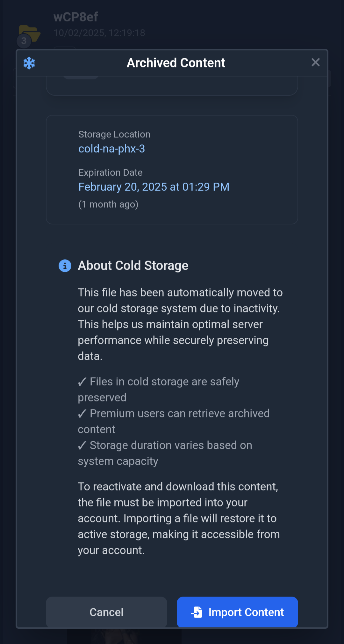Click the 'Archived Content' dialog title

[176, 63]
